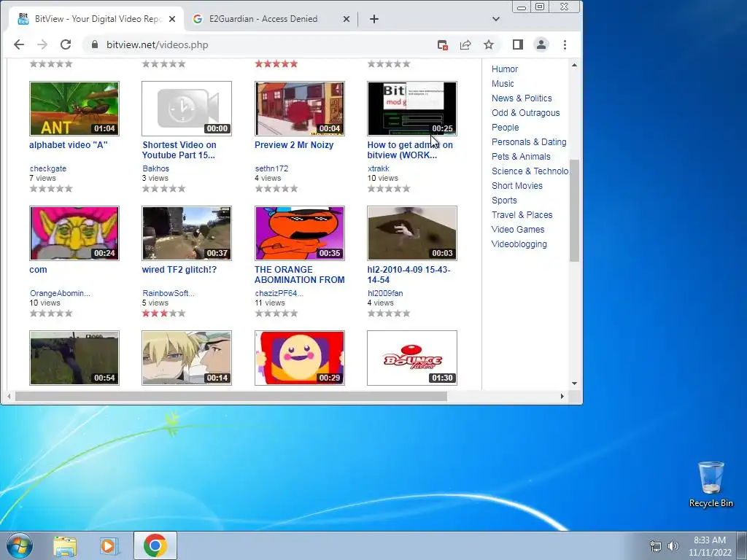This screenshot has height=560, width=747.
Task: Click the page's horizontal scrollbar thumb
Action: [x=231, y=396]
